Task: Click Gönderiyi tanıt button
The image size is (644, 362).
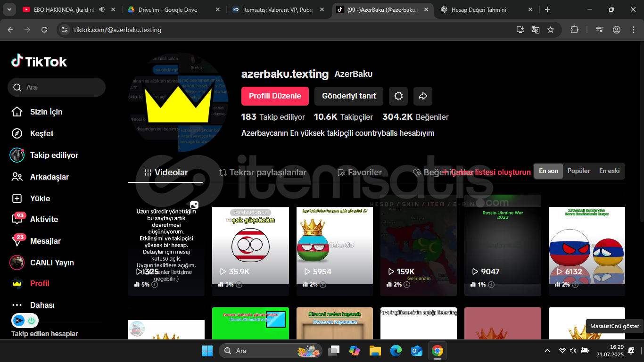Action: 349,96
